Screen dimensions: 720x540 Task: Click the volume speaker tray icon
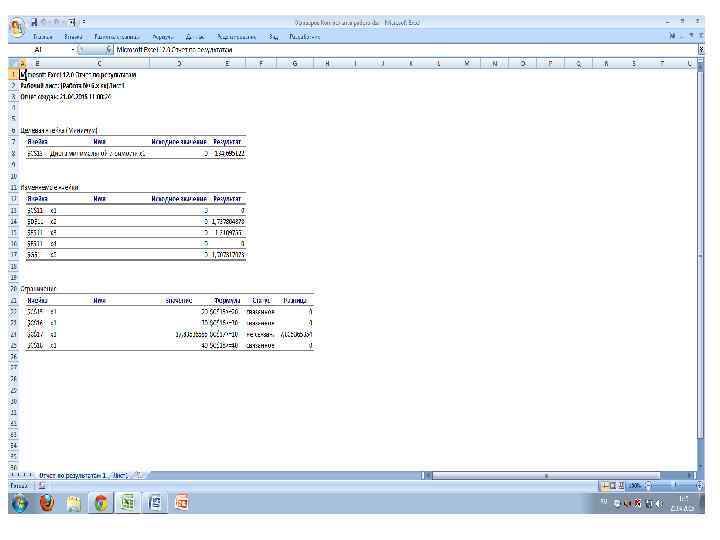tap(660, 504)
